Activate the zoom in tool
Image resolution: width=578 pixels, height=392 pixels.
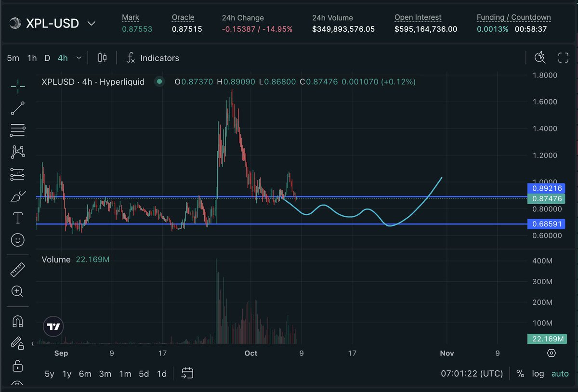(18, 291)
